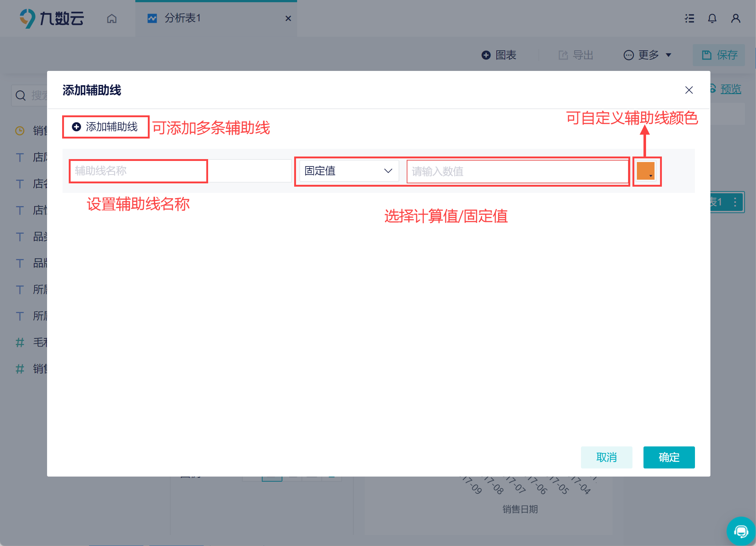756x546 pixels.
Task: Expand the 固定值 dropdown
Action: (349, 171)
